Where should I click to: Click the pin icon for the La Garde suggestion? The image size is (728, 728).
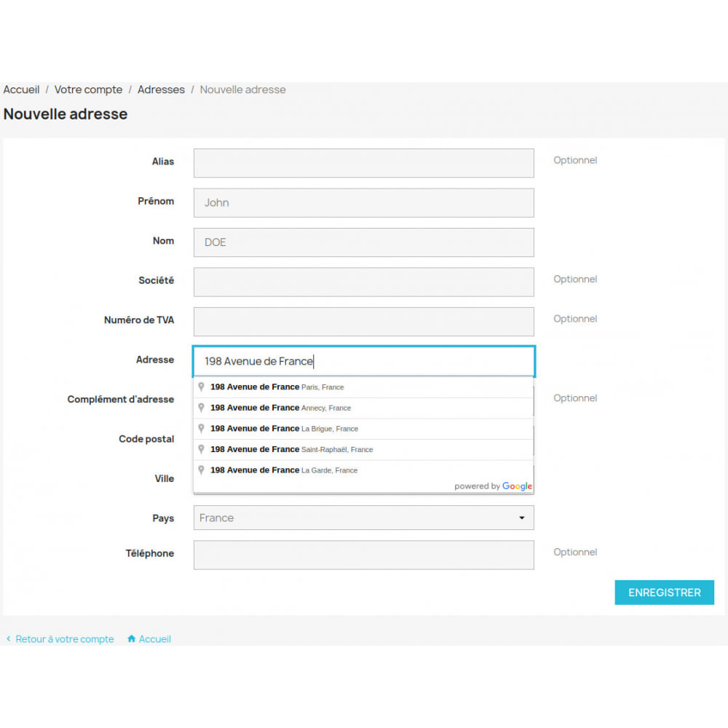point(202,470)
